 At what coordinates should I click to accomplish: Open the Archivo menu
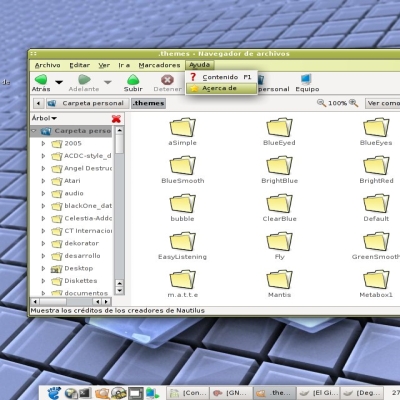[48, 65]
